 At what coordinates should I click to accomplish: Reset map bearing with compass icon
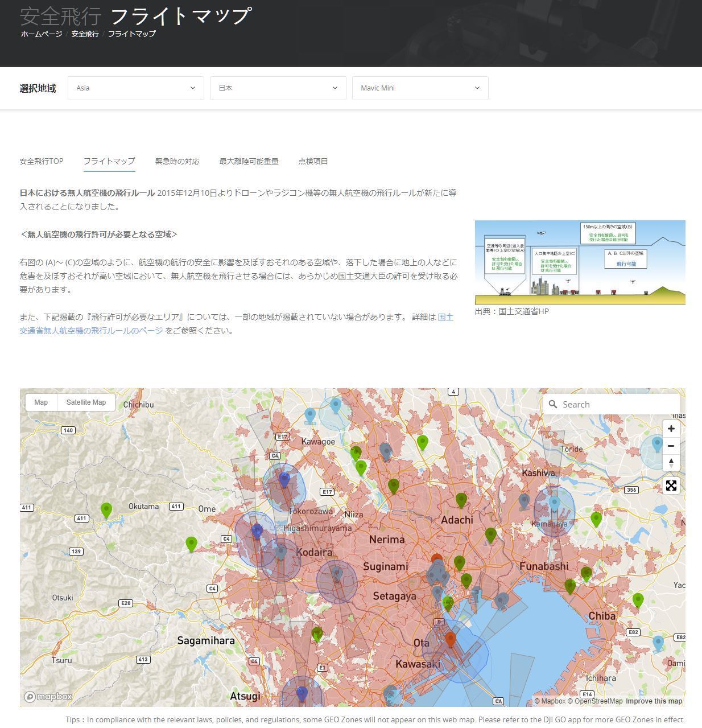(x=671, y=463)
